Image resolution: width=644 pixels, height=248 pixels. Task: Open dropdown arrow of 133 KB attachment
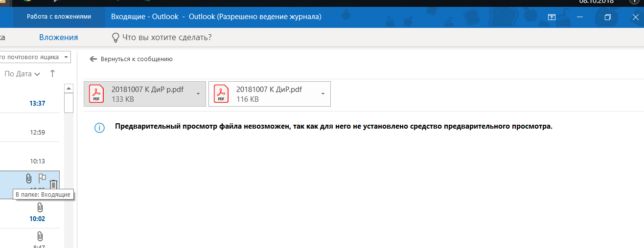click(198, 93)
